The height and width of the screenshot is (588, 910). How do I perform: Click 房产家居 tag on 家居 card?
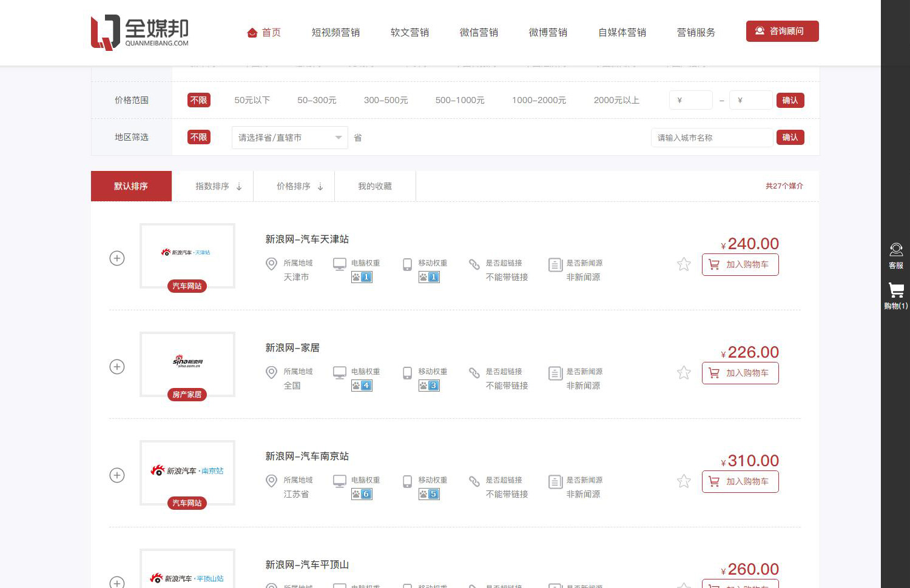tap(187, 395)
